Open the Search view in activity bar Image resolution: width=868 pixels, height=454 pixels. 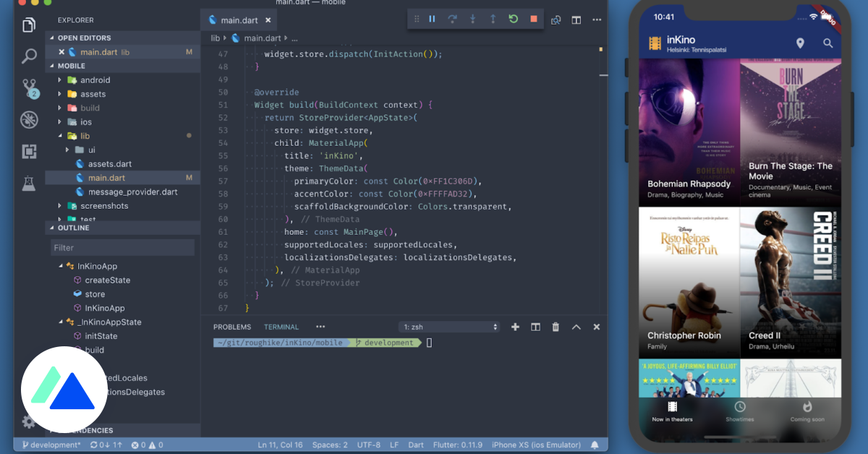click(29, 56)
